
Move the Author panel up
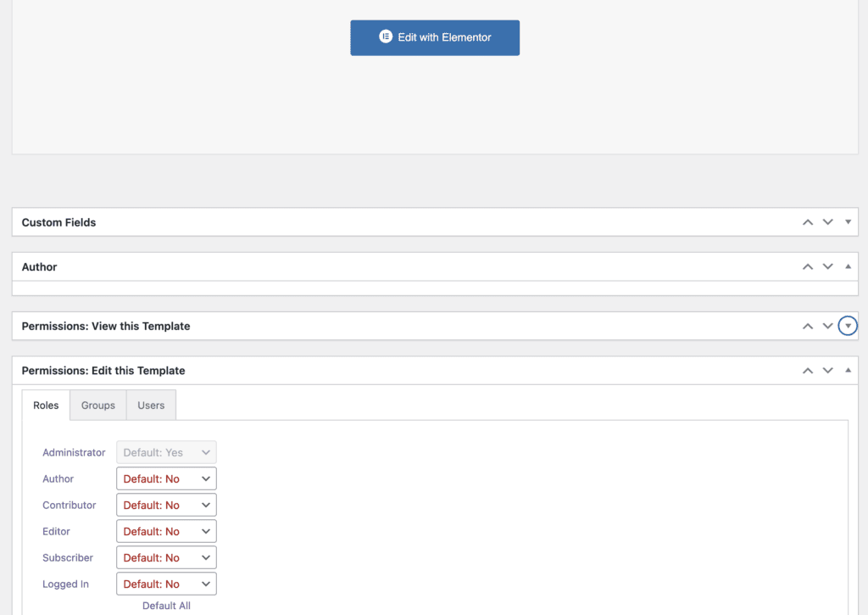807,266
